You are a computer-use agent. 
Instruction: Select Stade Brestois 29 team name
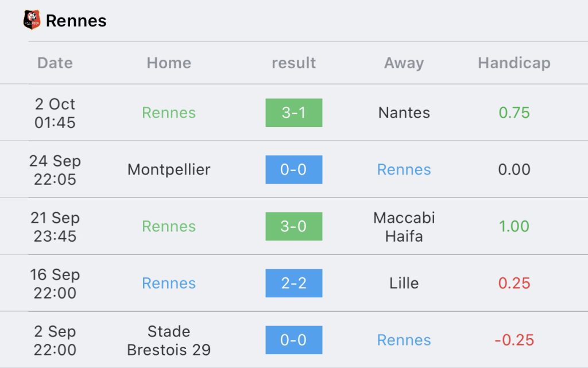tap(169, 340)
